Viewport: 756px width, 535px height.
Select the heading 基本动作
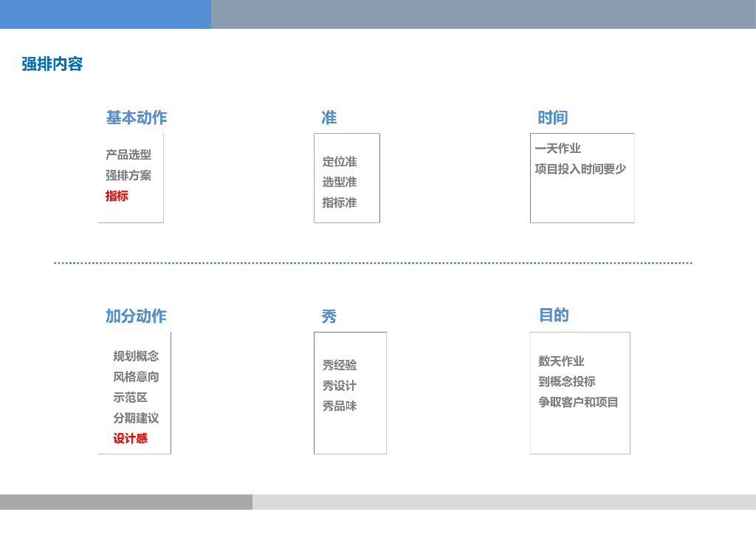137,117
